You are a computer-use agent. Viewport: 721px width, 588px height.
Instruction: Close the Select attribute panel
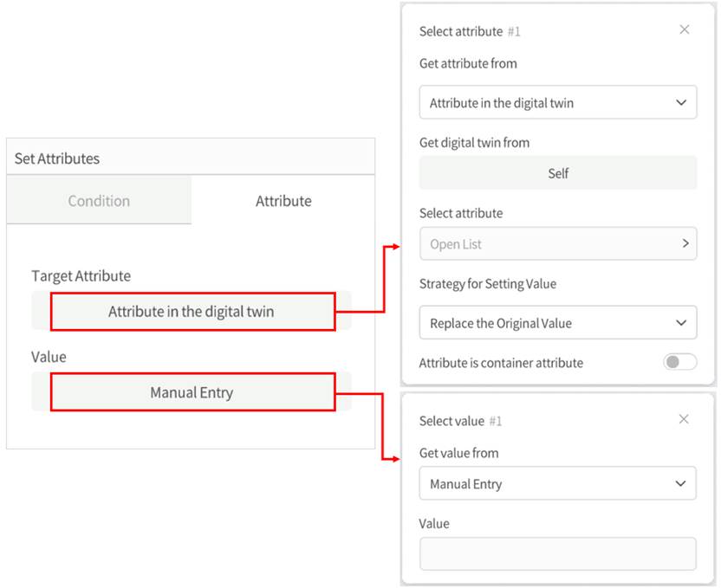[685, 30]
